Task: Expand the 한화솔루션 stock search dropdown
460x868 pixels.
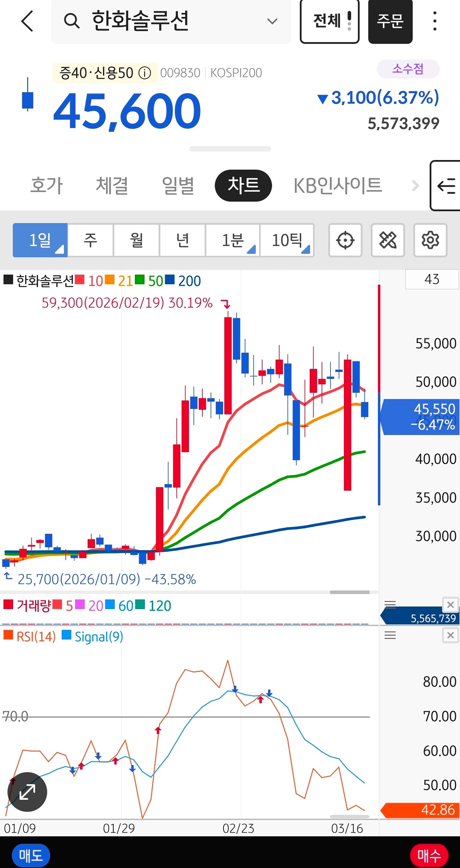Action: 272,21
